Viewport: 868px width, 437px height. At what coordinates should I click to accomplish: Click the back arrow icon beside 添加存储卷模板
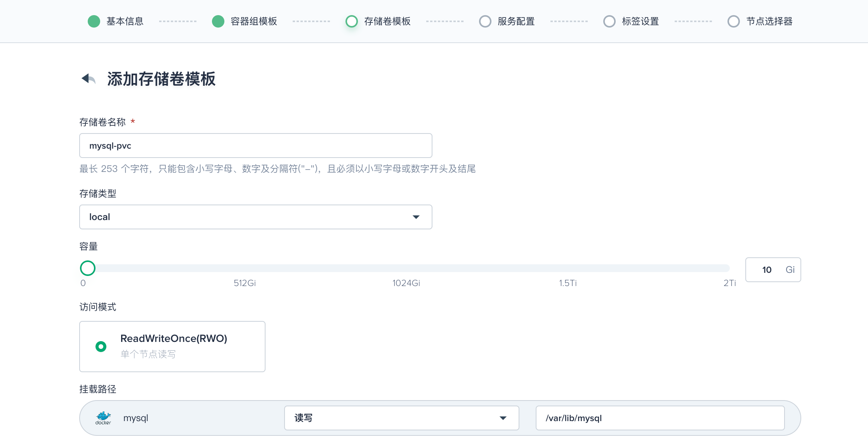point(89,79)
